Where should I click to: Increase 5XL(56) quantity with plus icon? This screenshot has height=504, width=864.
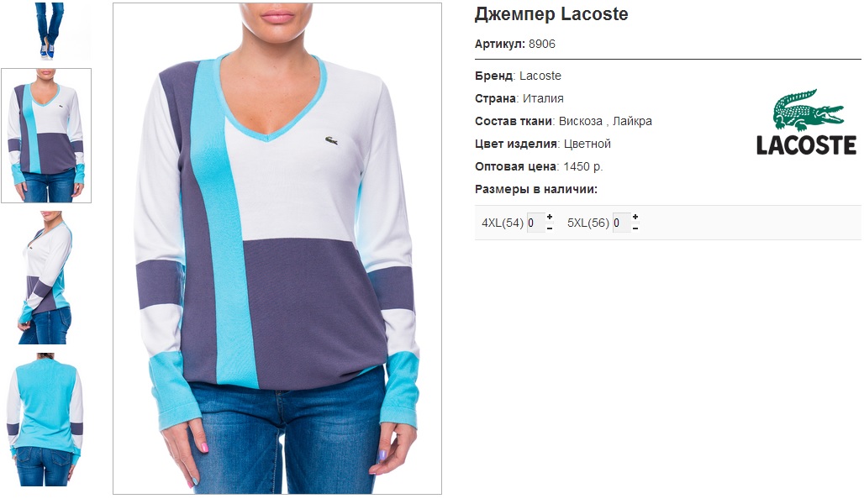click(x=635, y=217)
